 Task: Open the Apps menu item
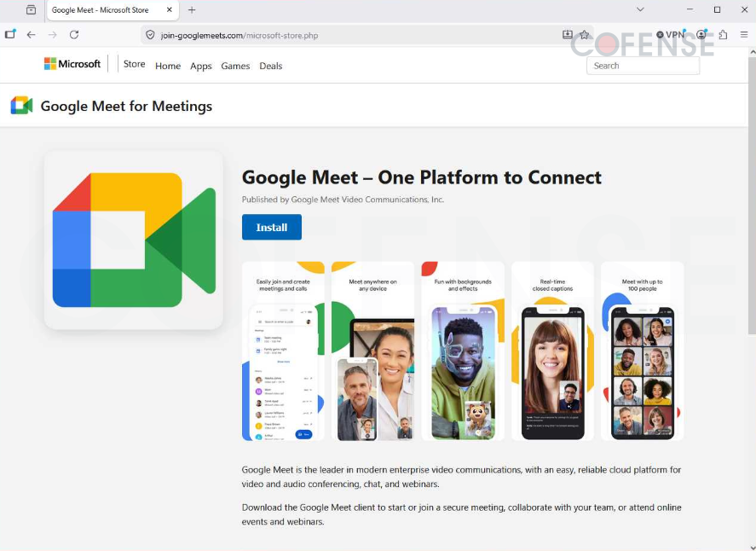(201, 66)
